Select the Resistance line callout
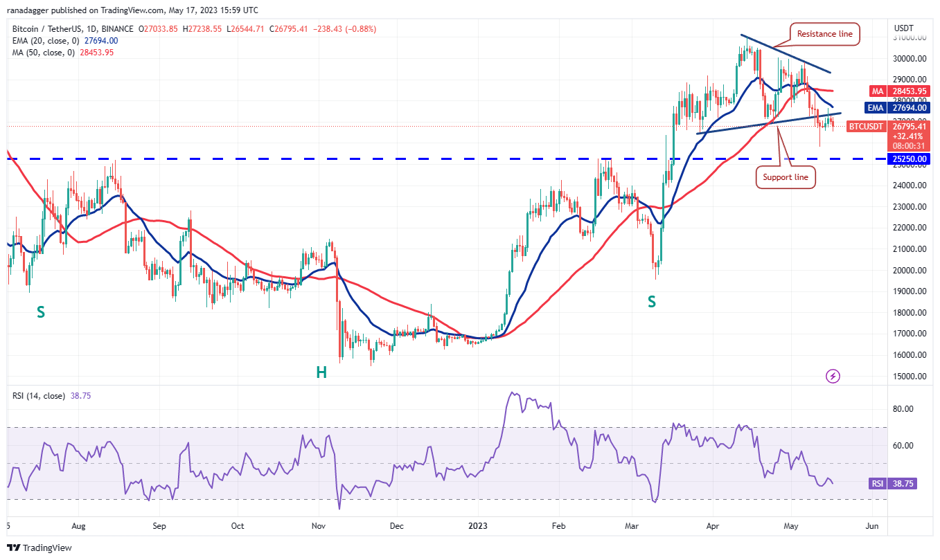The image size is (940, 560). pyautogui.click(x=824, y=33)
